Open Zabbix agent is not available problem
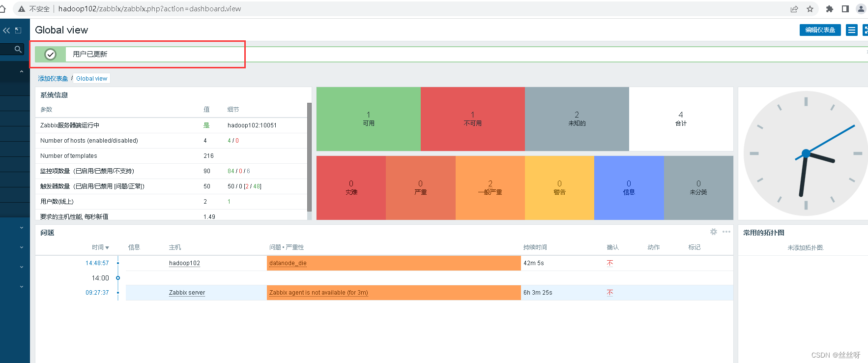This screenshot has width=868, height=363. pos(318,293)
